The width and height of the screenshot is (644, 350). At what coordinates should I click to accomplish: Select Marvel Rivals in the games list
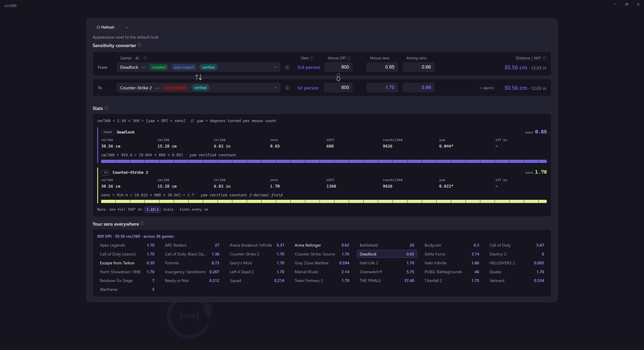pyautogui.click(x=322, y=272)
